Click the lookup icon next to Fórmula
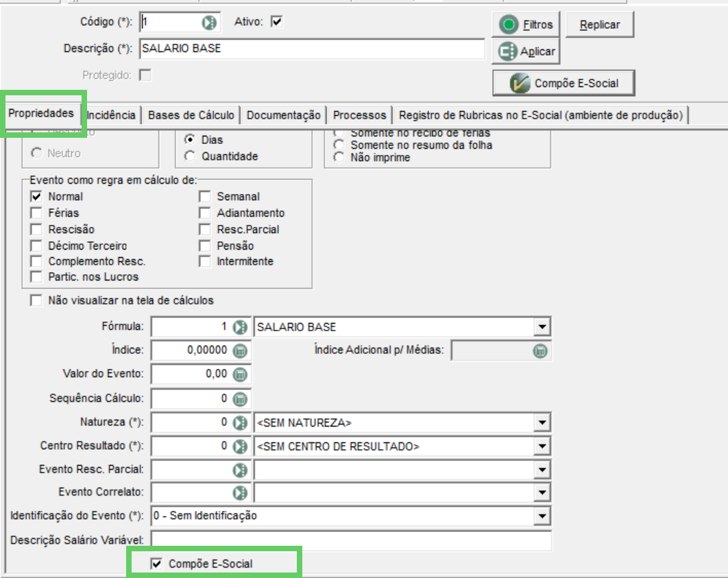The height and width of the screenshot is (578, 728). coord(240,327)
